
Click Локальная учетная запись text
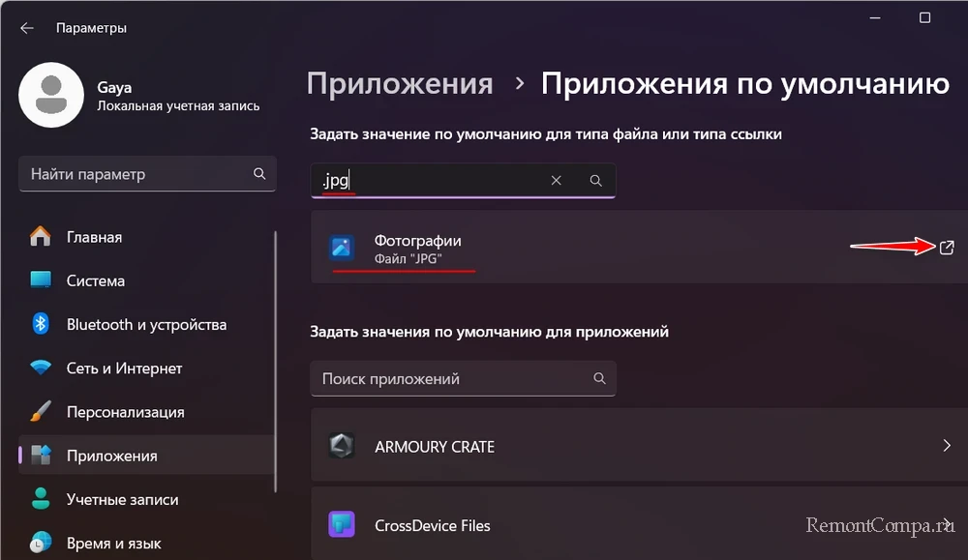click(x=178, y=106)
